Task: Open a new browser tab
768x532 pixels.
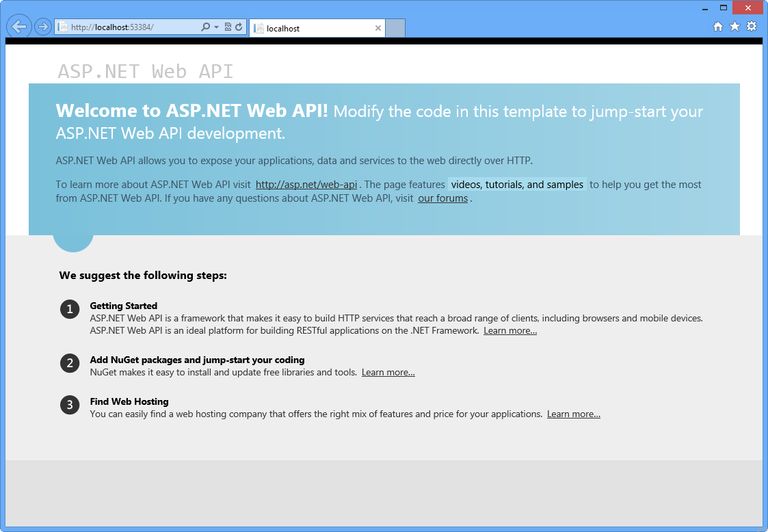Action: click(395, 28)
